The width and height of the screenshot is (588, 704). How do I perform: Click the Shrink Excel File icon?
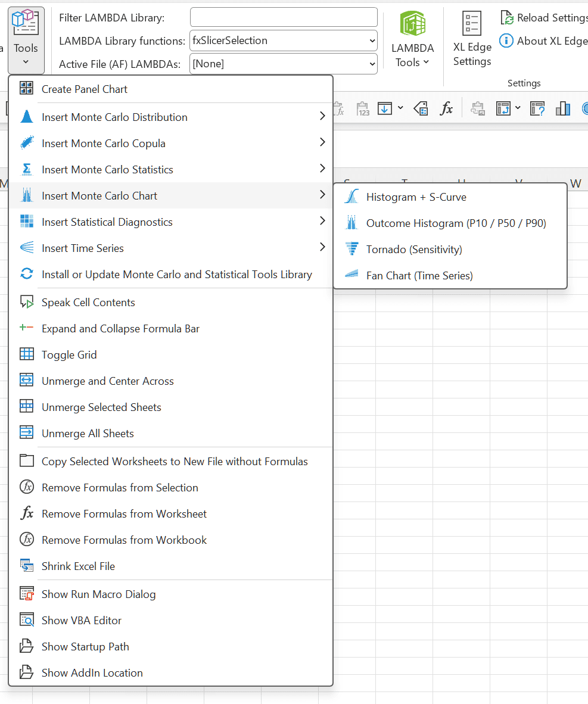[x=26, y=566]
